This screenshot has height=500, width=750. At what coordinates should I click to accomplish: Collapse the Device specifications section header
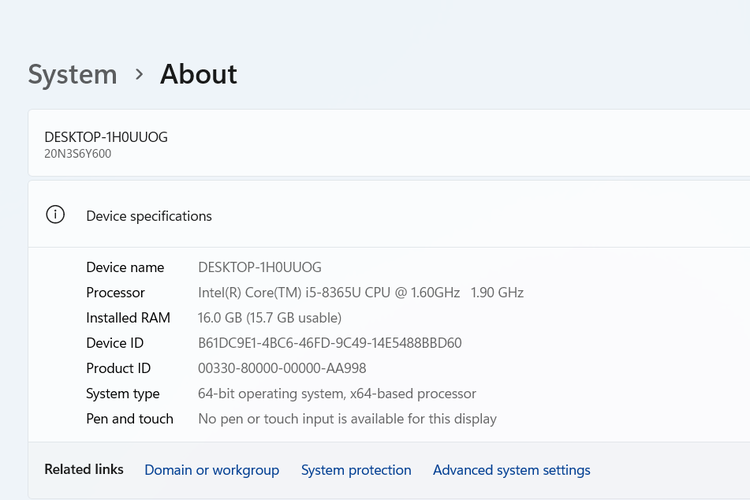pos(400,215)
